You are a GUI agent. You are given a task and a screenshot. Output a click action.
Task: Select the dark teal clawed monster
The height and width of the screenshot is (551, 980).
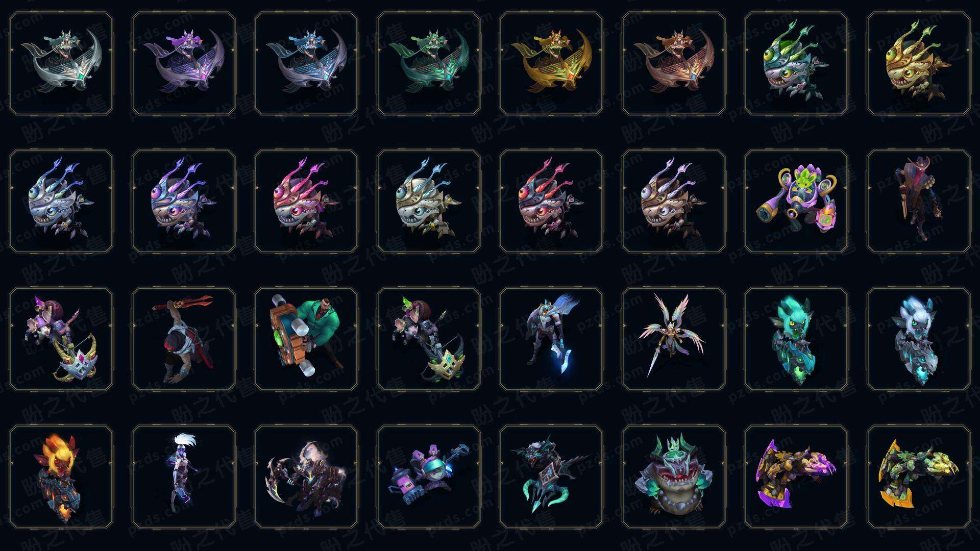point(551,477)
